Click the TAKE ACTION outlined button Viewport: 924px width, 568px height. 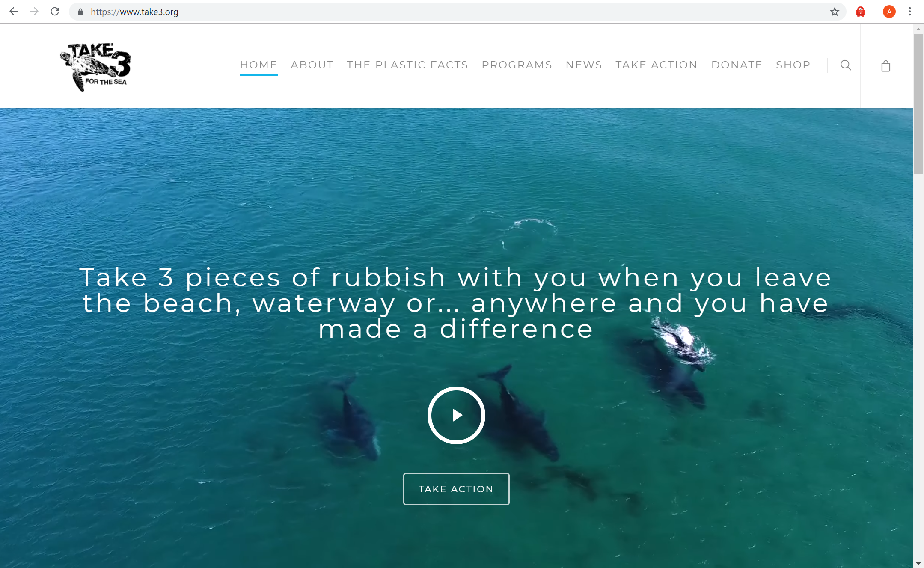456,489
